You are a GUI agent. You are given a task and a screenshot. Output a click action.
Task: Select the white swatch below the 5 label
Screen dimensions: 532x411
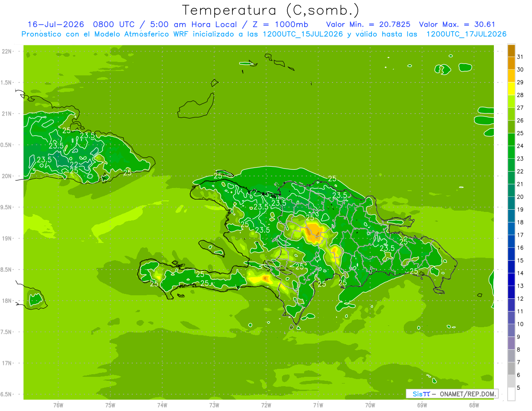(511, 394)
